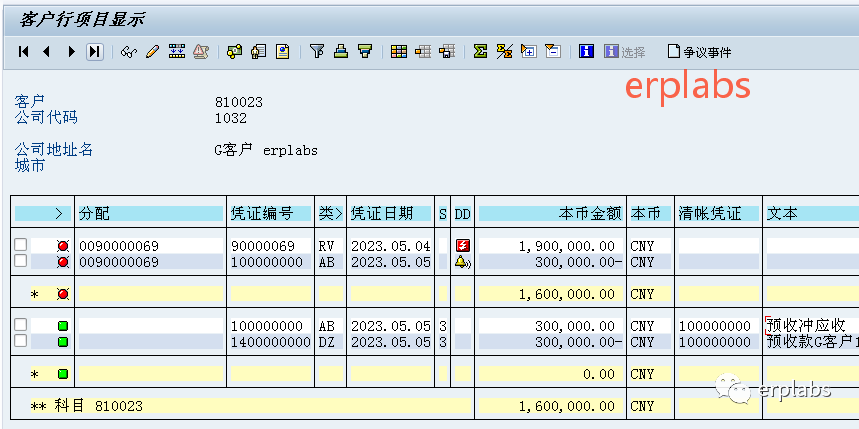The width and height of the screenshot is (859, 429).
Task: Select the 本币金额 column header
Action: pyautogui.click(x=551, y=214)
